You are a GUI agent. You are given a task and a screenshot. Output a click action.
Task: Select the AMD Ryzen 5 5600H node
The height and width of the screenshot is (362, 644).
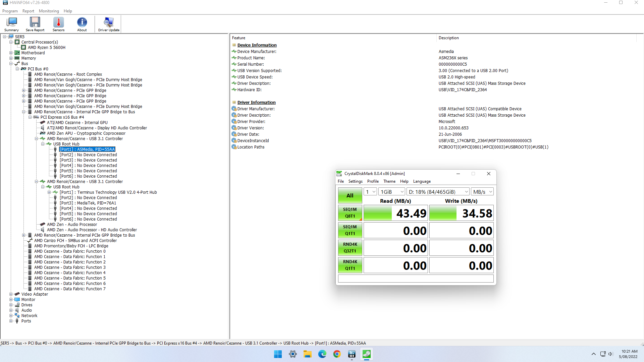point(47,48)
